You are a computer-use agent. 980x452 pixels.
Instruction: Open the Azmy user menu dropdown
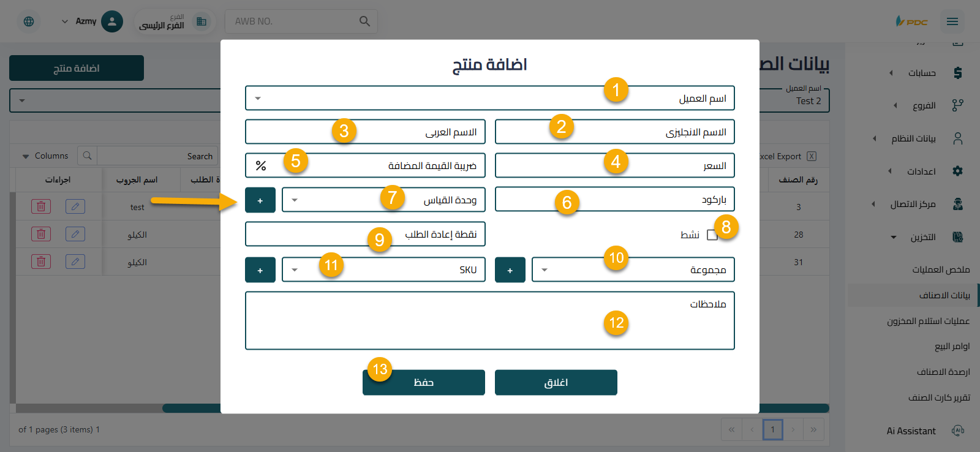(x=65, y=21)
